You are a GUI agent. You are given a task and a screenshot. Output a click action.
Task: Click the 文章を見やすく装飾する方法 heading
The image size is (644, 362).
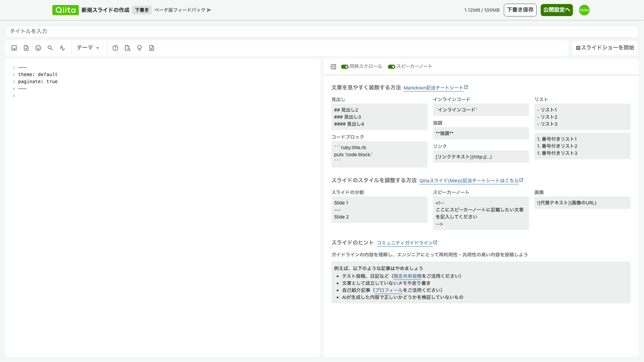click(x=366, y=87)
